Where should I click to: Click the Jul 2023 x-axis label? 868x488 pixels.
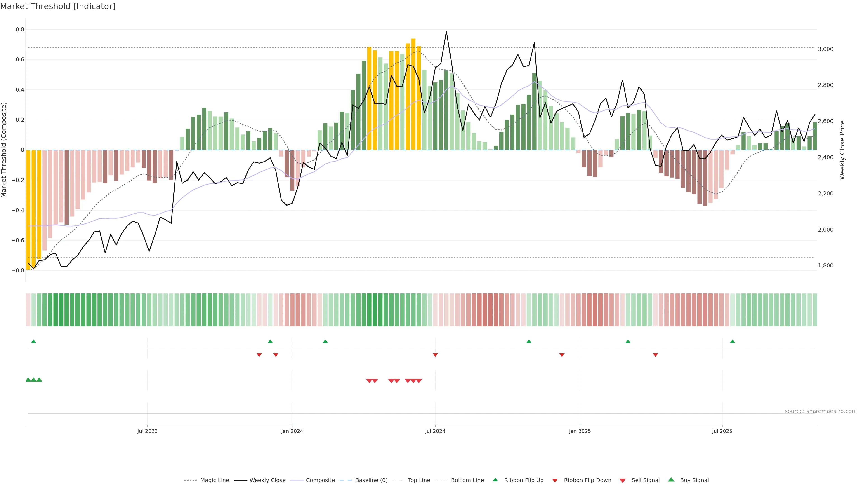click(x=147, y=431)
